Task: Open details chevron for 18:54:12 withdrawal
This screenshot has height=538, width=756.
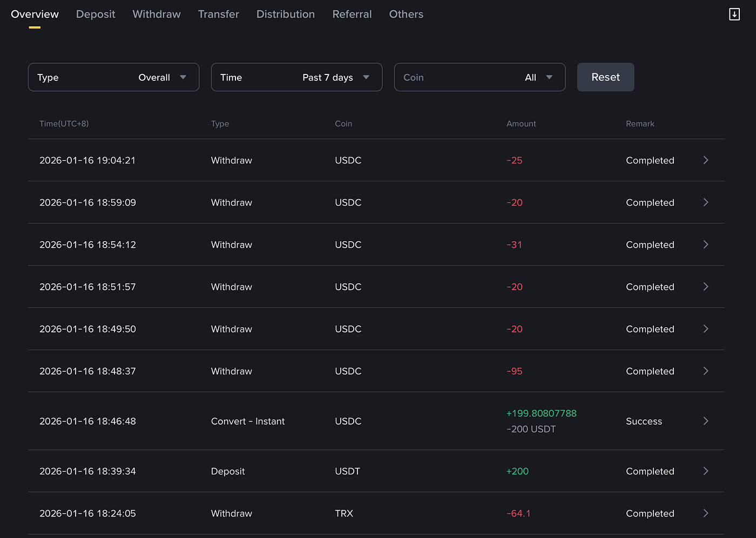Action: [x=706, y=244]
